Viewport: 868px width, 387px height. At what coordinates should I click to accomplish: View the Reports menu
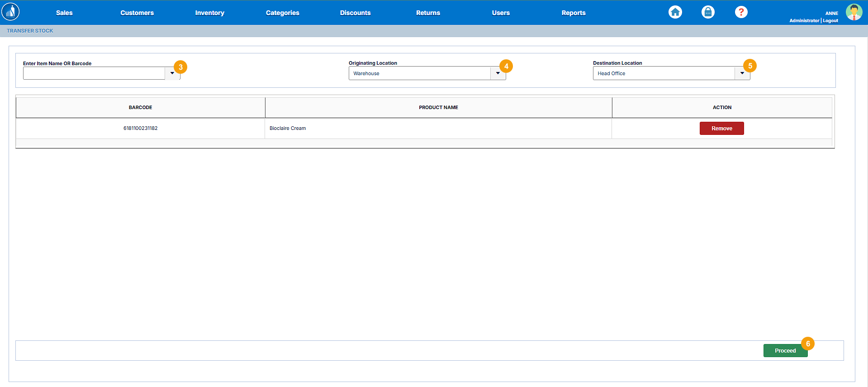[574, 13]
